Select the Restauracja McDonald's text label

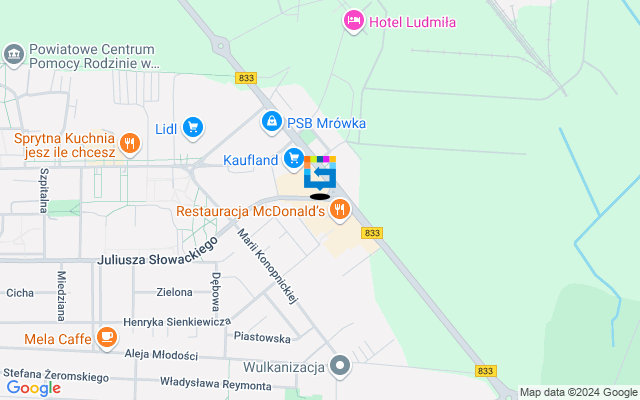coord(251,211)
